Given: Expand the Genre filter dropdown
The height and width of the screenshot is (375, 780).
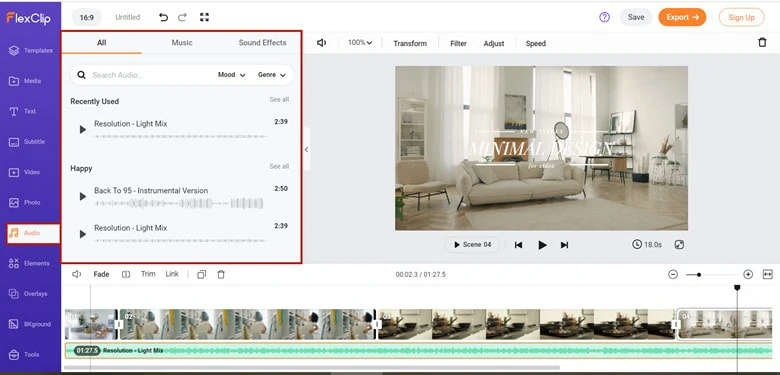Looking at the screenshot, I should point(272,75).
